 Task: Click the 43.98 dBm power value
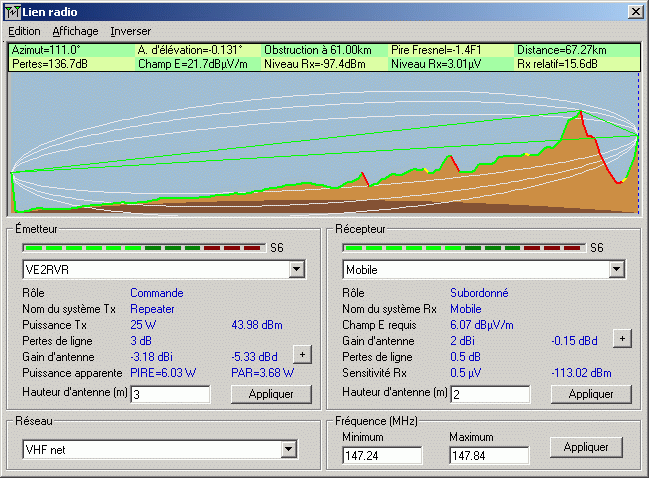click(x=257, y=325)
